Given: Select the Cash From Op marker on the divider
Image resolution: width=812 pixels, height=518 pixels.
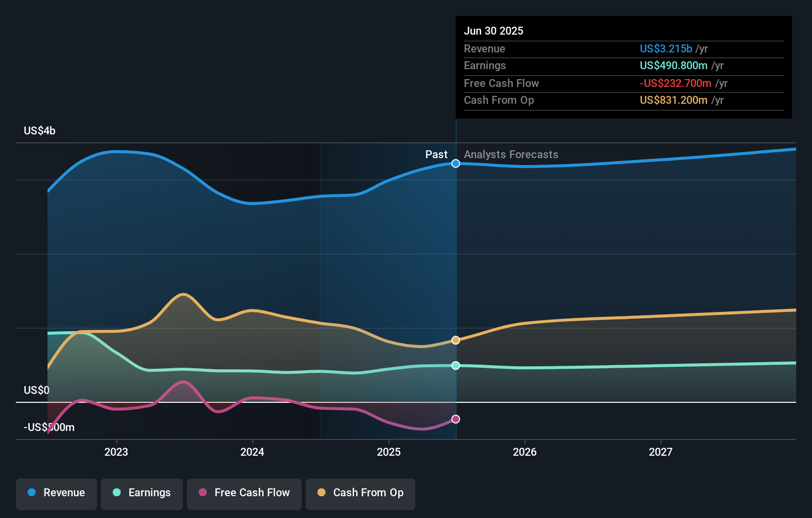Looking at the screenshot, I should tap(455, 340).
